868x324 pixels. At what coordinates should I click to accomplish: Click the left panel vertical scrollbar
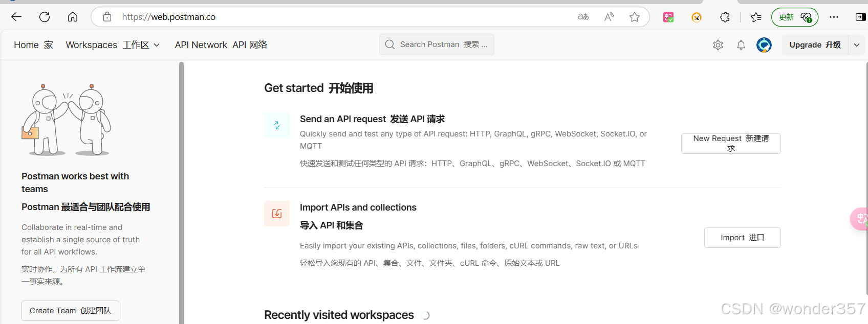tap(181, 192)
